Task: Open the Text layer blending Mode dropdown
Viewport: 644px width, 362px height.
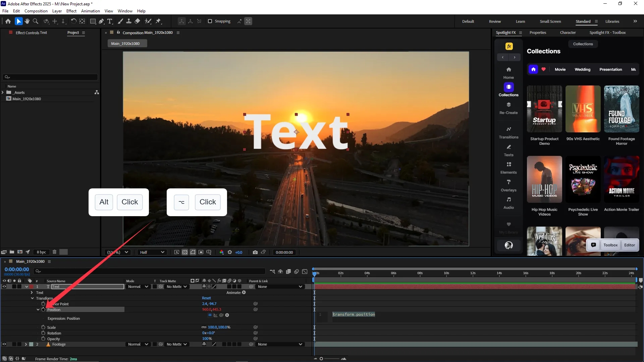Action: tap(138, 287)
